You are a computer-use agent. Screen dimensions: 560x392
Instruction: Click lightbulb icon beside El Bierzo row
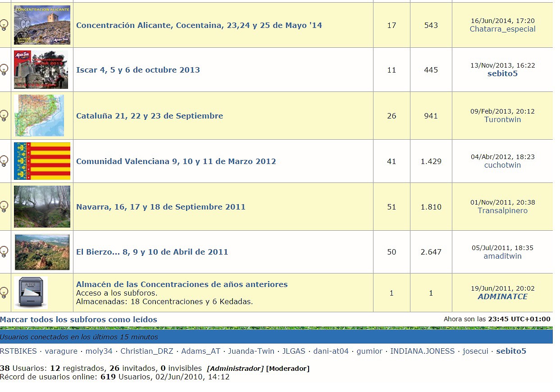tap(4, 251)
